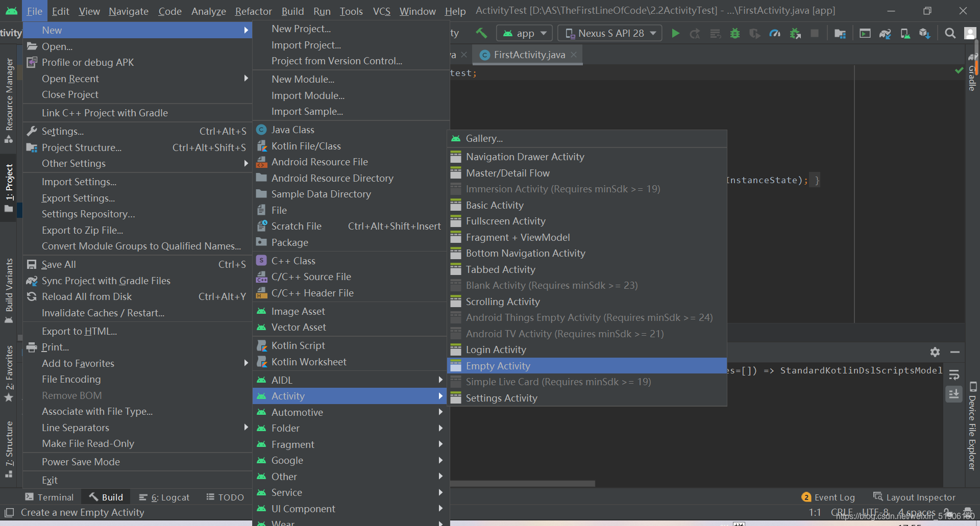Click the Search Everywhere magnifier icon

[950, 34]
